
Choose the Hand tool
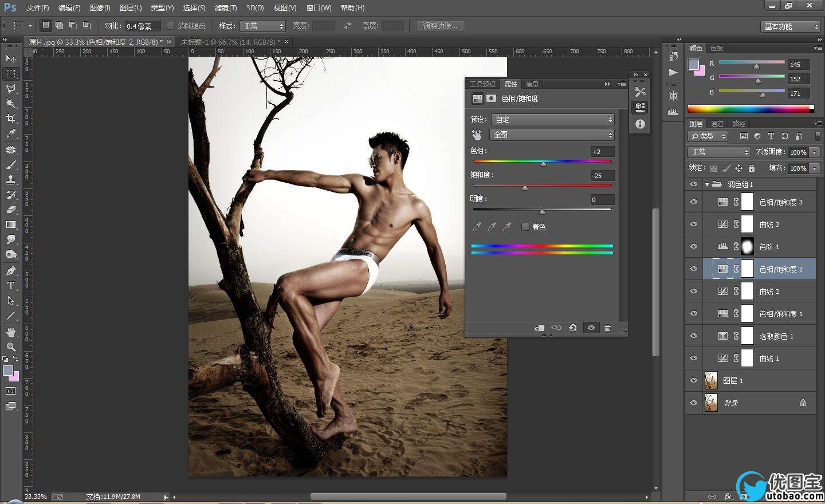tap(10, 332)
